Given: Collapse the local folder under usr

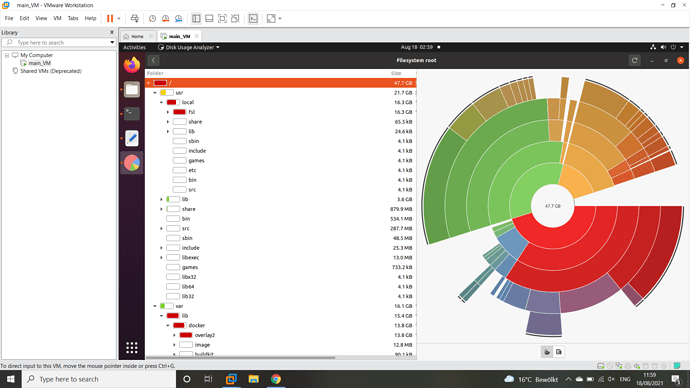Looking at the screenshot, I should coord(161,102).
